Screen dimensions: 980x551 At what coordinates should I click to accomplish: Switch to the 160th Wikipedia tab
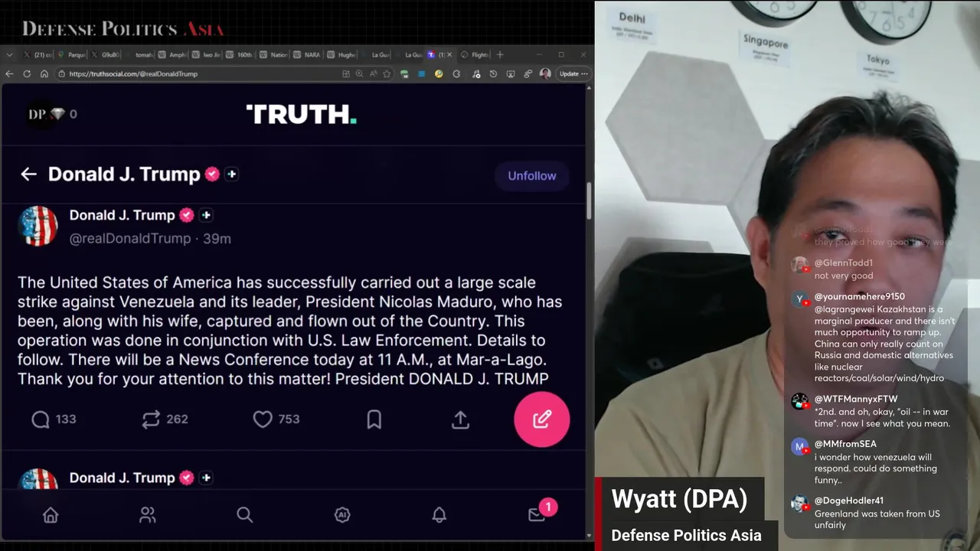point(240,54)
